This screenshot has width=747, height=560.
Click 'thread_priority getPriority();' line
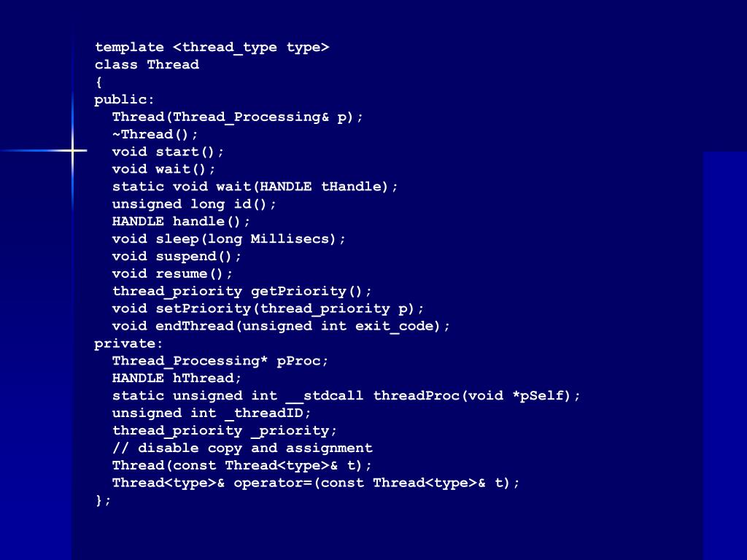pyautogui.click(x=241, y=292)
